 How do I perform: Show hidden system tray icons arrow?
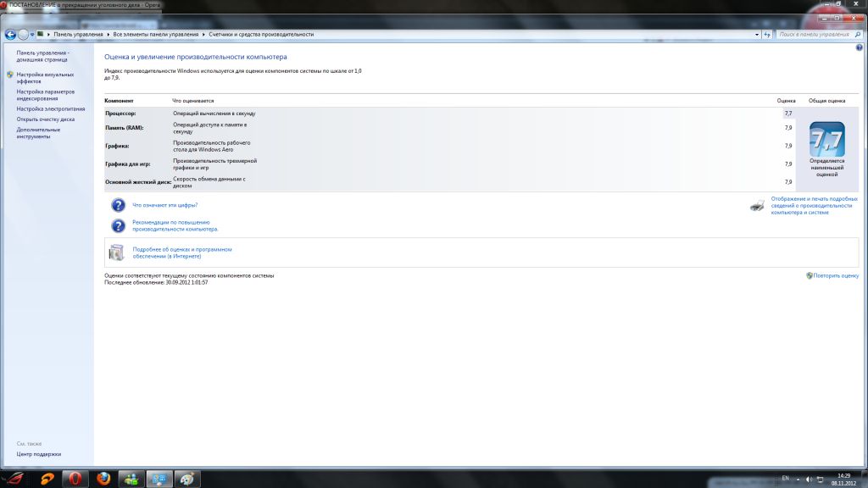coord(798,479)
